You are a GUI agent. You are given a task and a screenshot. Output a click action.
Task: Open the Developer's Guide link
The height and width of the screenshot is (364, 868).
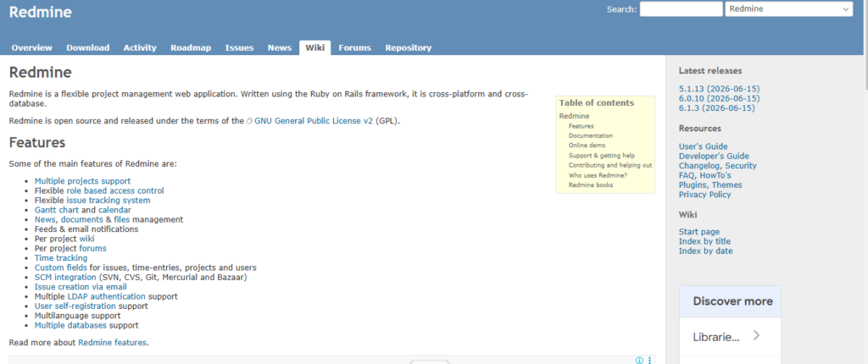714,156
